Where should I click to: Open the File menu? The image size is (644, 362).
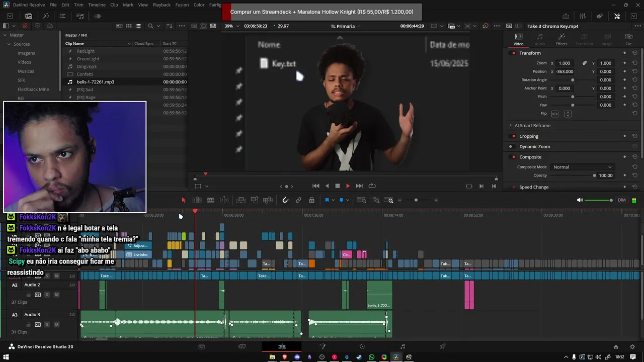53,5
